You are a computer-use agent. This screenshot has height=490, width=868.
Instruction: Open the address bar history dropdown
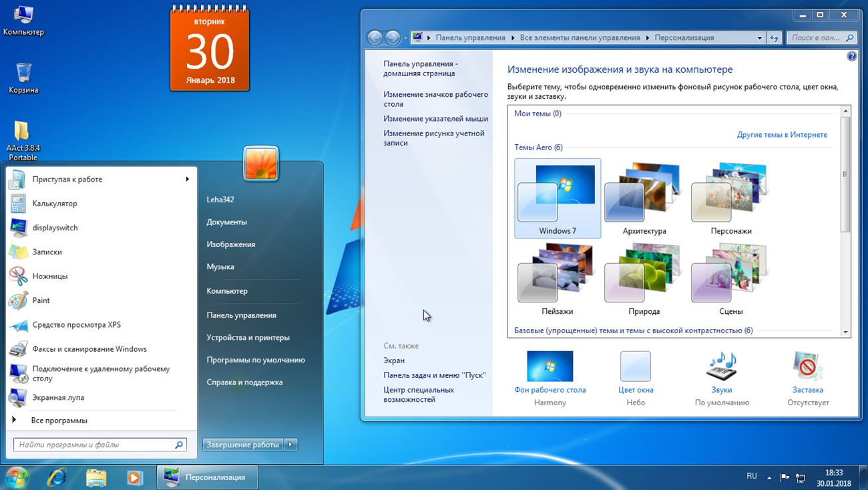(760, 38)
